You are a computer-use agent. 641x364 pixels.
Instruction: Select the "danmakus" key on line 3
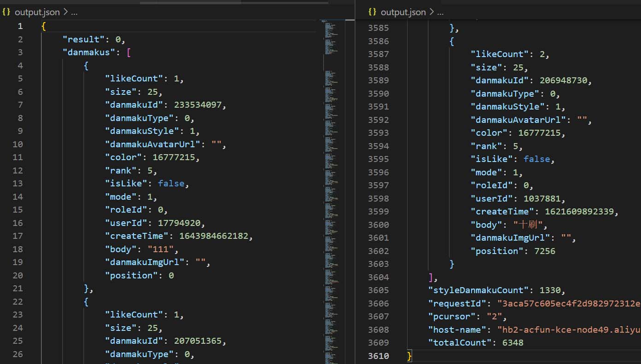point(89,52)
